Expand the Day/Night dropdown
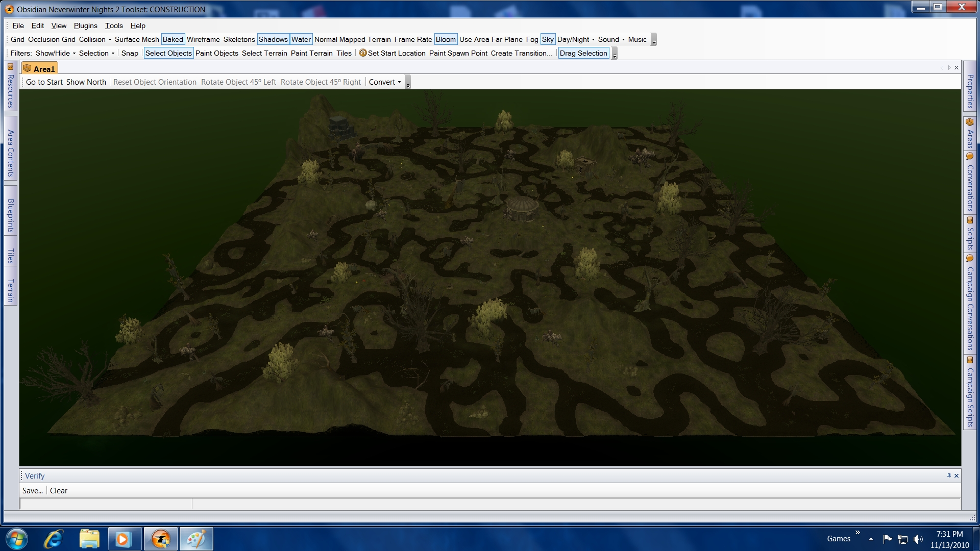 click(x=576, y=39)
